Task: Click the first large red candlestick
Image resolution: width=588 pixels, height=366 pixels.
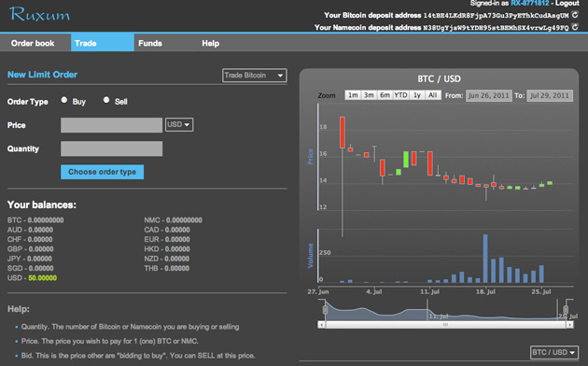Action: [342, 133]
